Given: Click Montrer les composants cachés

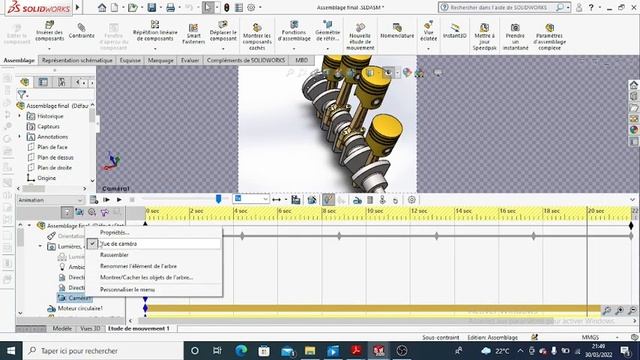Looking at the screenshot, I should (257, 37).
